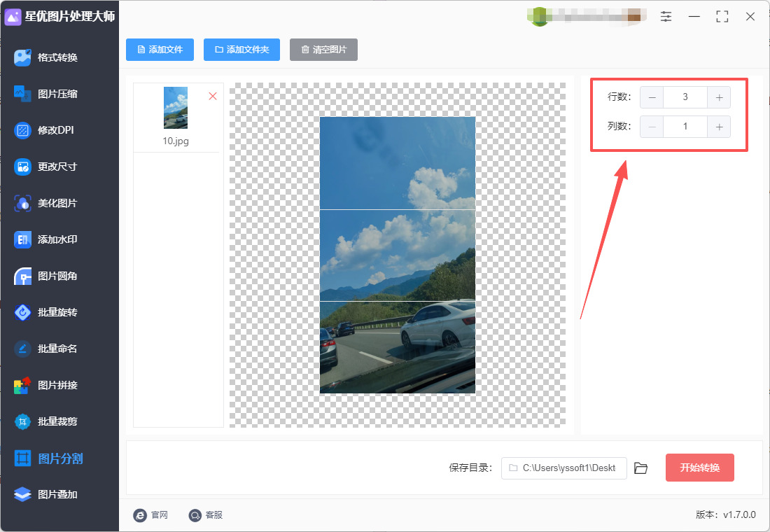Image resolution: width=770 pixels, height=532 pixels.
Task: Decrease 行数 row count with minus
Action: 652,97
